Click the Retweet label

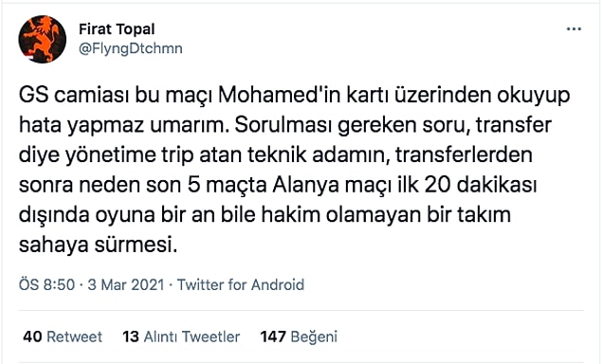click(x=75, y=337)
